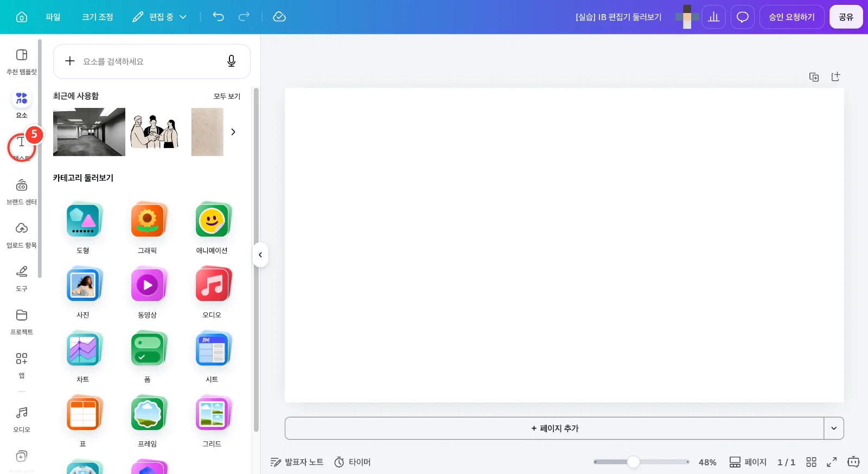Expand add page options dropdown arrow

(x=834, y=428)
